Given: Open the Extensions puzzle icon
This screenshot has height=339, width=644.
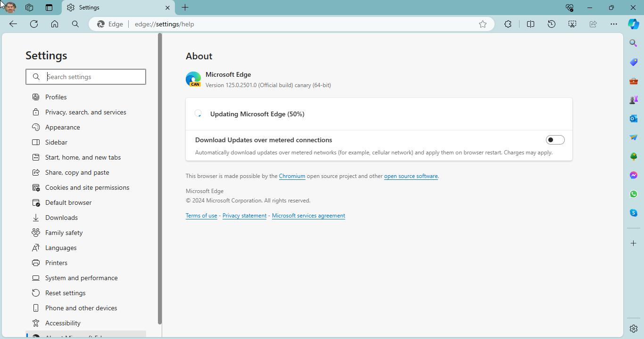Looking at the screenshot, I should point(508,24).
